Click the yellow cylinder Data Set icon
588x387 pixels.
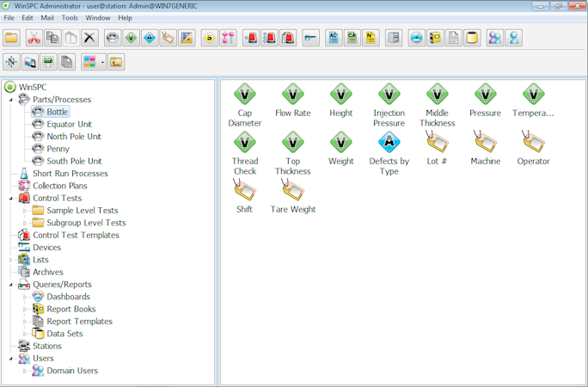[472, 38]
